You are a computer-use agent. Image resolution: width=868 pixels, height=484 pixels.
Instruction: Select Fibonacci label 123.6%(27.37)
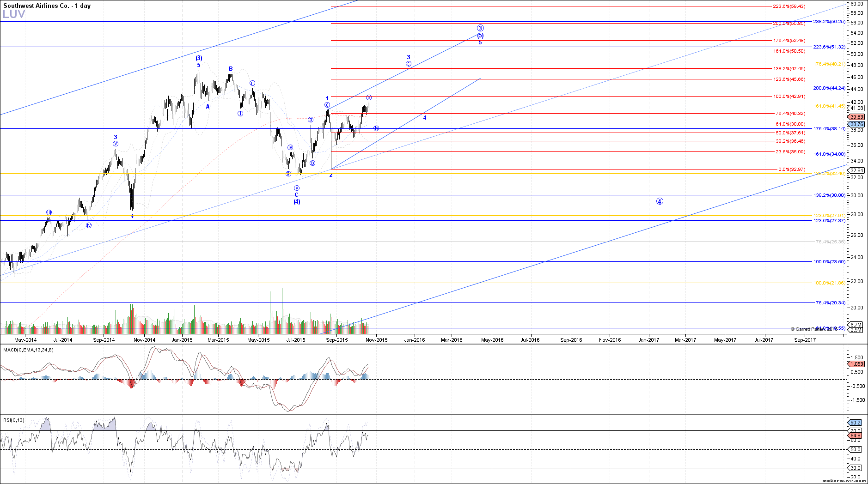[x=829, y=221]
